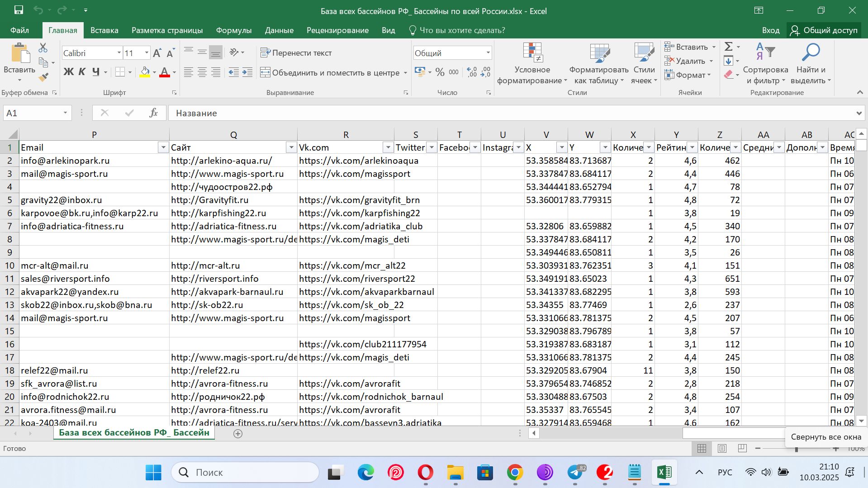
Task: Apply center horizontal text alignment
Action: click(x=202, y=72)
